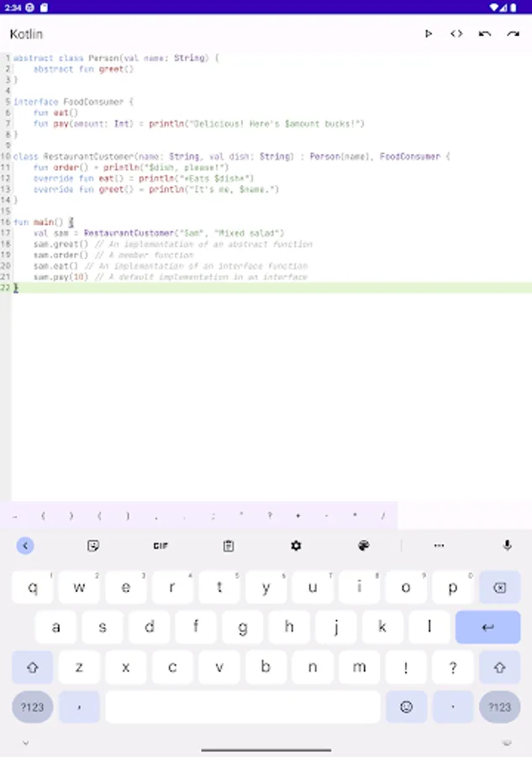The image size is (532, 757).
Task: Click empty editor area below code
Action: [x=270, y=396]
